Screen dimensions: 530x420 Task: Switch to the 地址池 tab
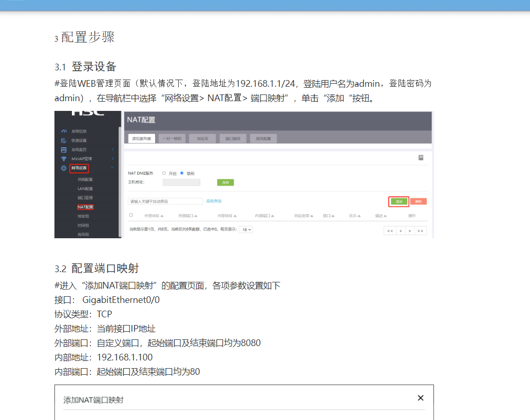[202, 139]
